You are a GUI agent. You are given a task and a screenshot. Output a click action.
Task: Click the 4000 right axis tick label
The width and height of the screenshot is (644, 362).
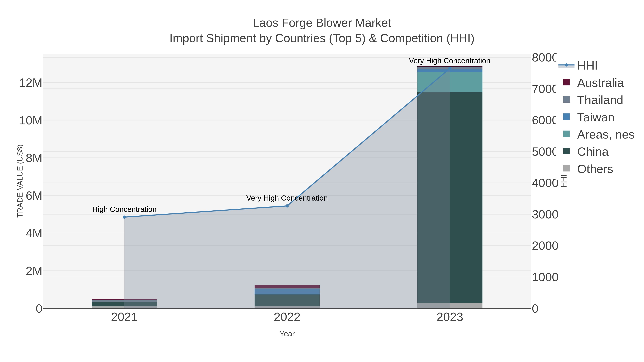point(545,183)
